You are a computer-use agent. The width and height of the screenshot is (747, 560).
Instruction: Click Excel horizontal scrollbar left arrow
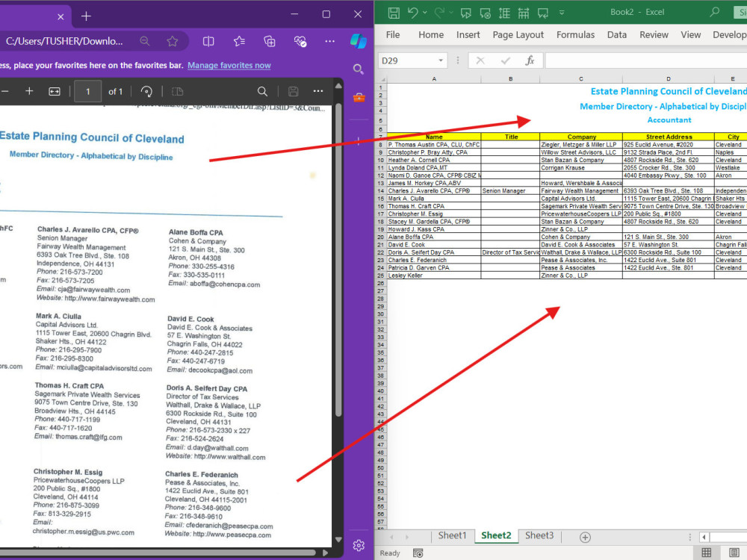[x=704, y=537]
